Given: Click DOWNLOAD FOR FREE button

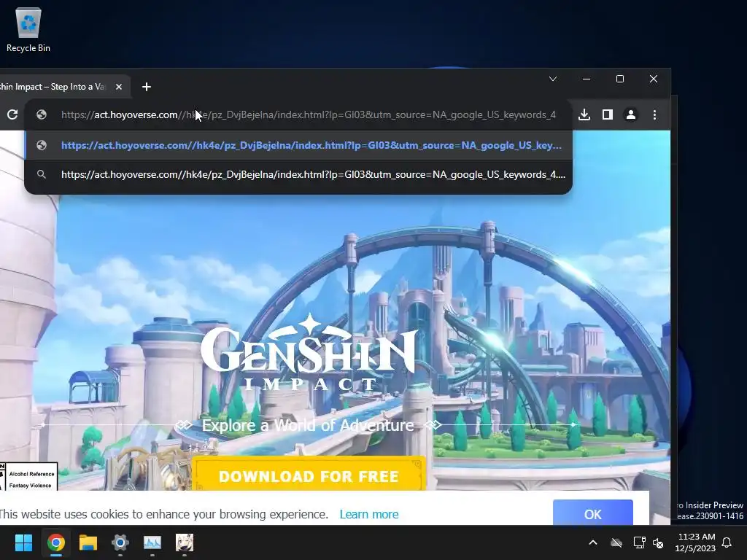Looking at the screenshot, I should click(309, 476).
